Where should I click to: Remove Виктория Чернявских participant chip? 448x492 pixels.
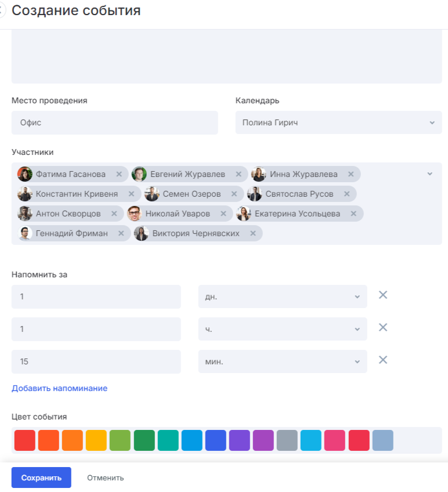(253, 233)
